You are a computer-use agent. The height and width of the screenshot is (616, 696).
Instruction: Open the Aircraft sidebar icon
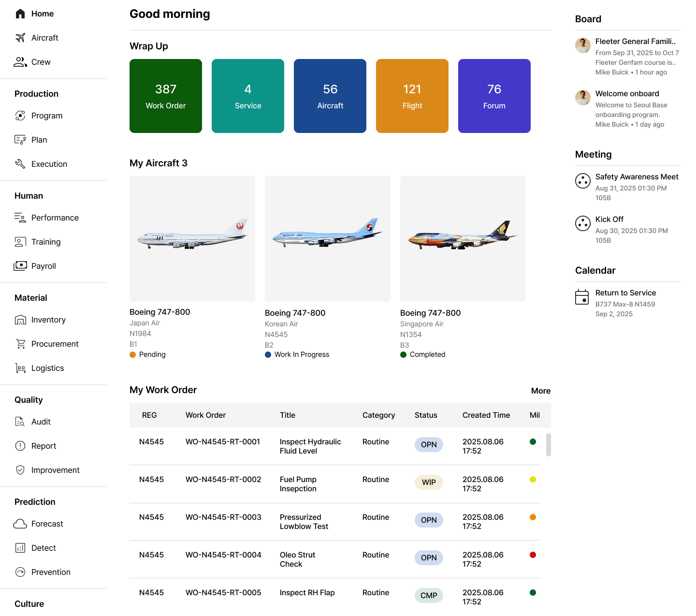(x=20, y=38)
